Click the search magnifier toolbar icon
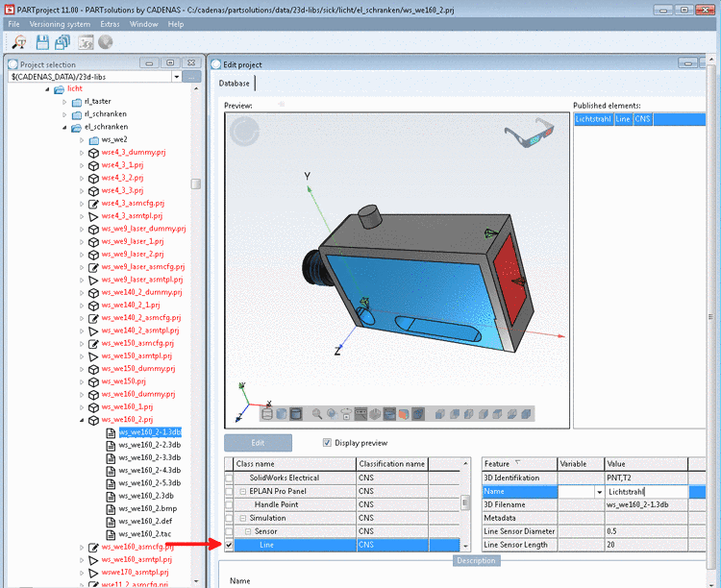The width and height of the screenshot is (721, 588). tap(19, 42)
